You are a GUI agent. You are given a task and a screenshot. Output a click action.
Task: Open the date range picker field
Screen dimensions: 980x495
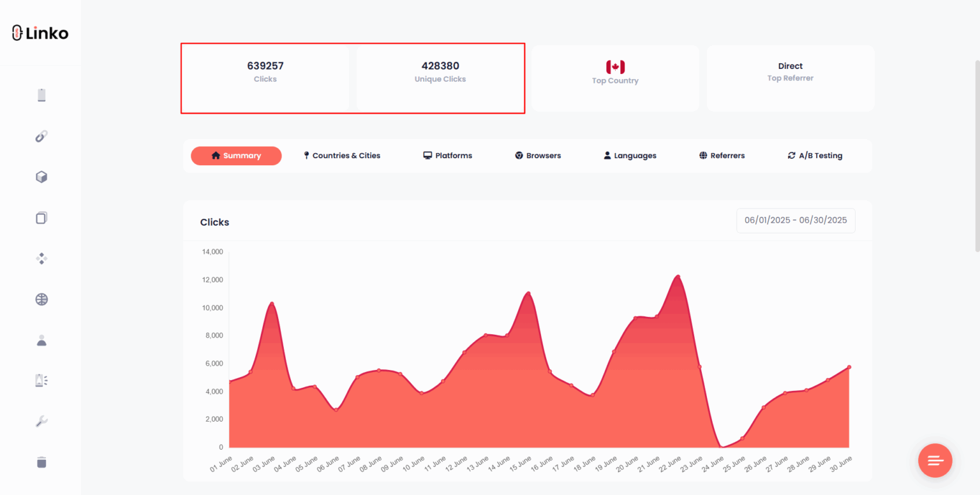pos(795,220)
